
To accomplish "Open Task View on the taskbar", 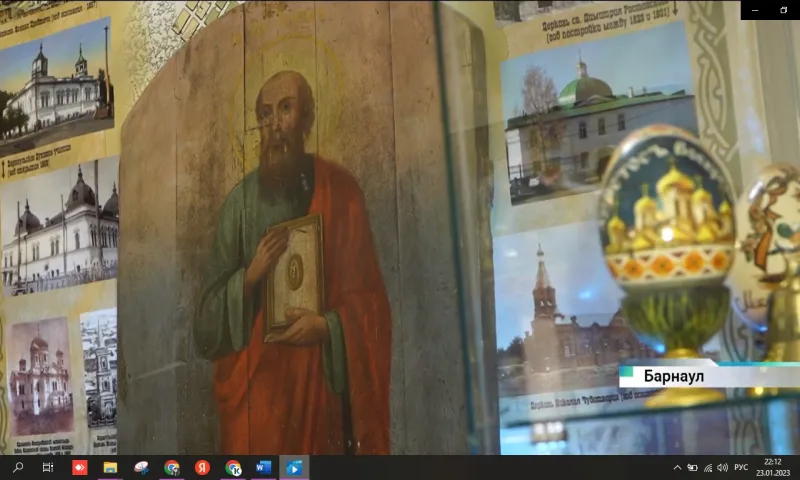I will [x=48, y=467].
